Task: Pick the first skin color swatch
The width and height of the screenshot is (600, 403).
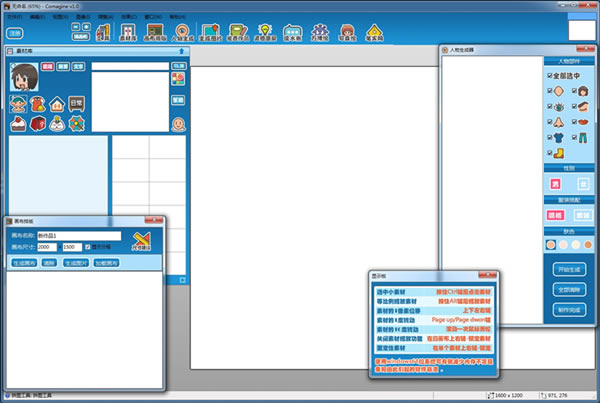Action: (x=549, y=244)
